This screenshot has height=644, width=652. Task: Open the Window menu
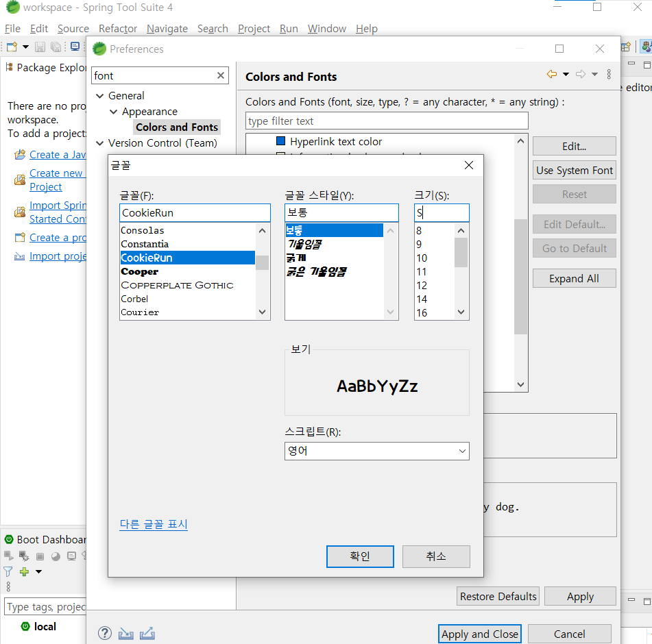[x=327, y=29]
